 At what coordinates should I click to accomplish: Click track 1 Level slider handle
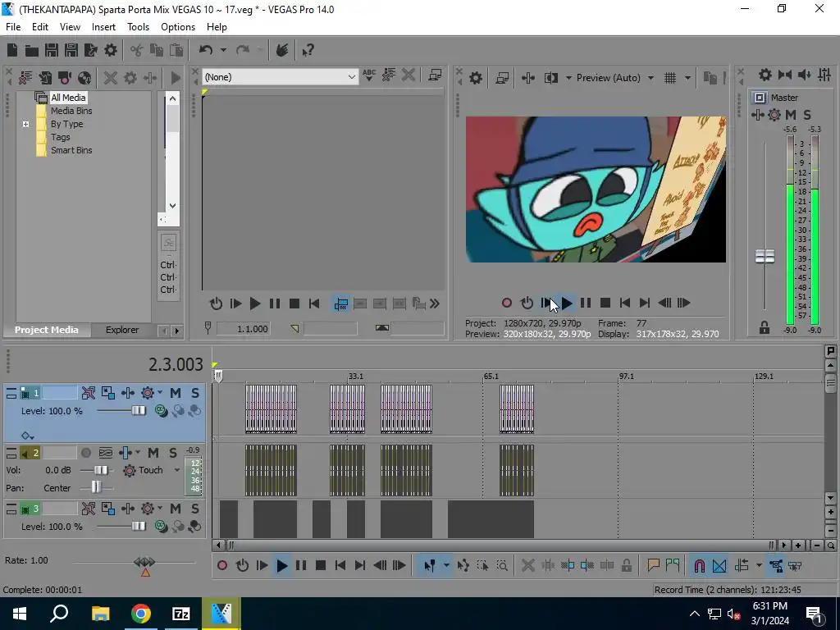(x=138, y=411)
